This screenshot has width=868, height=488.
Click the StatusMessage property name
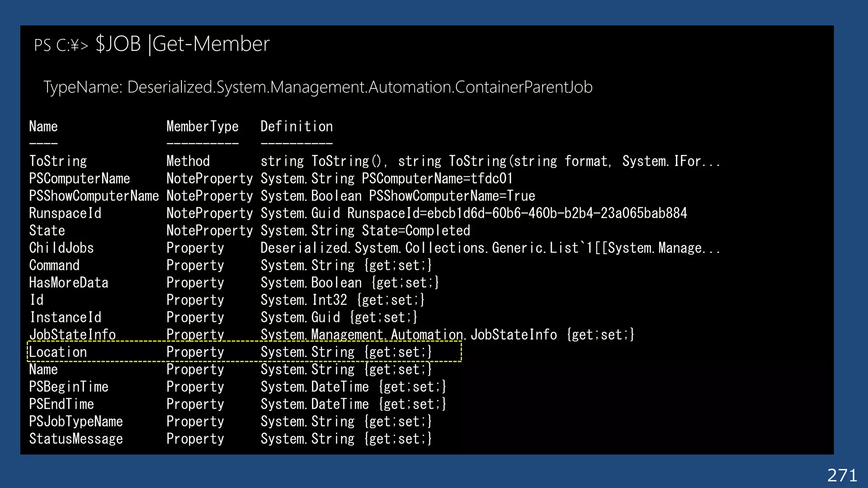(76, 439)
